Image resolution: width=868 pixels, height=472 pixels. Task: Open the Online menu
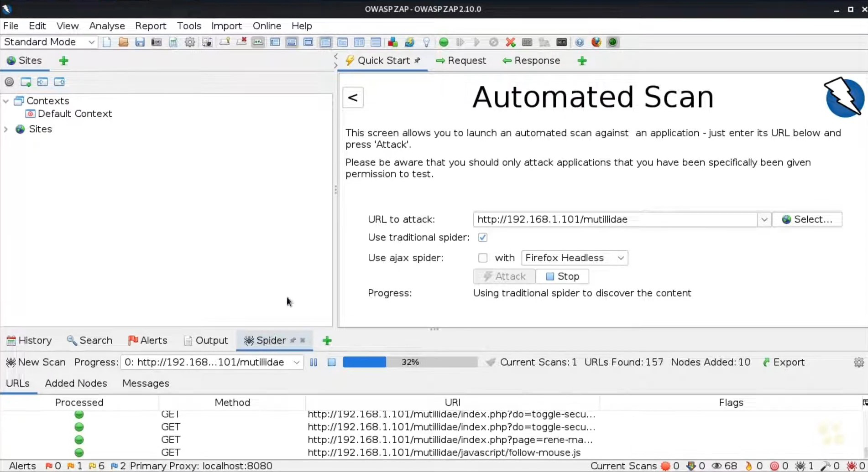pyautogui.click(x=267, y=26)
